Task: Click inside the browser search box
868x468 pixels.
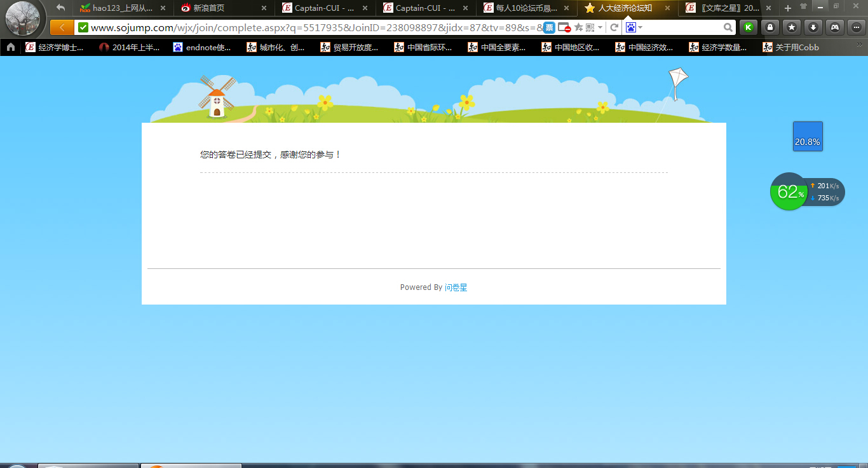Action: pos(683,27)
